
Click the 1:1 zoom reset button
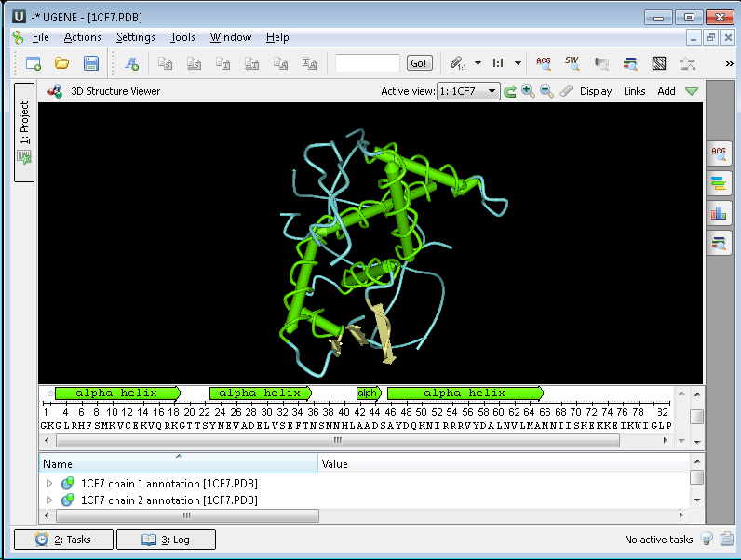point(497,63)
